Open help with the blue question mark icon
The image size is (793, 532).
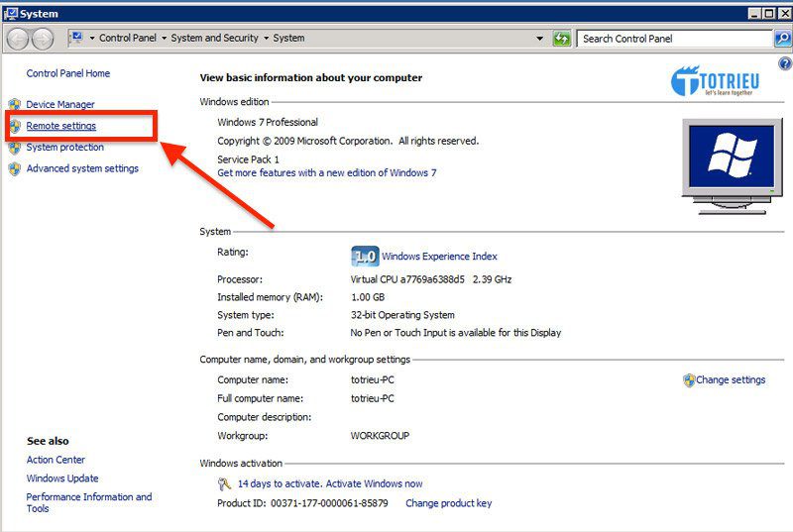785,63
